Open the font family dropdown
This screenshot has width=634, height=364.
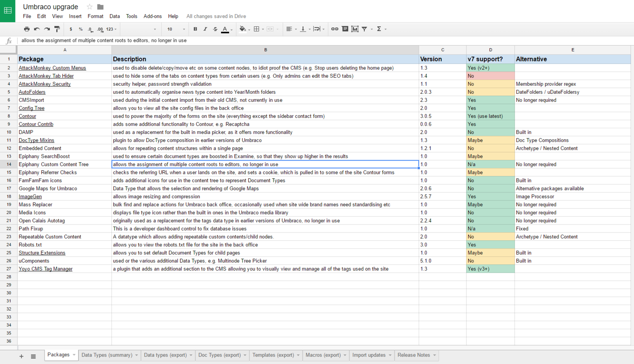tap(140, 29)
